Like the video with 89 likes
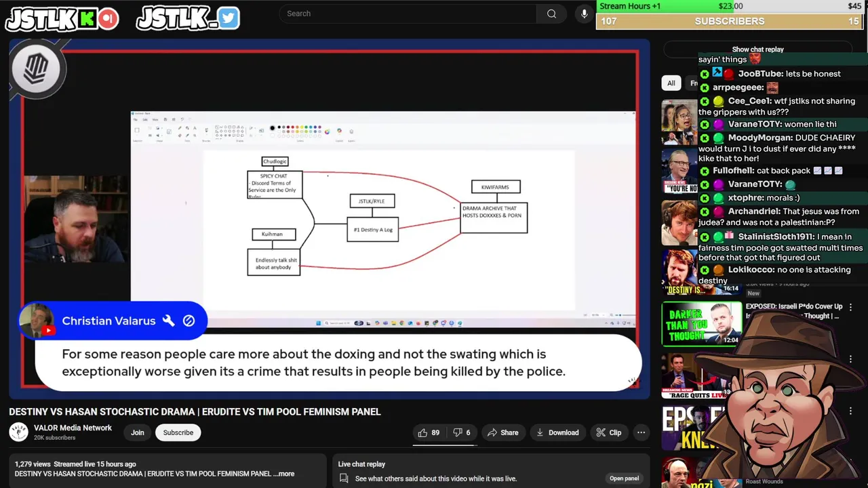The image size is (868, 488). [429, 432]
